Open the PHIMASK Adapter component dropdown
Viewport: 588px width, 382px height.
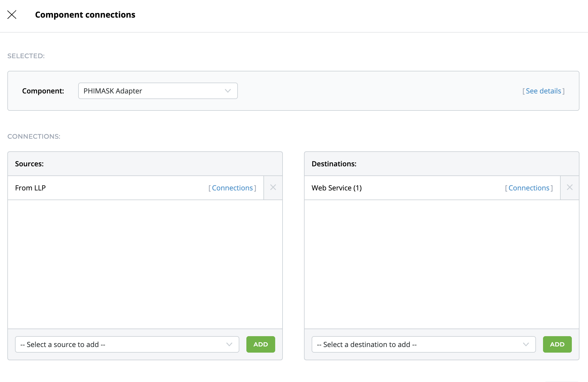point(158,91)
